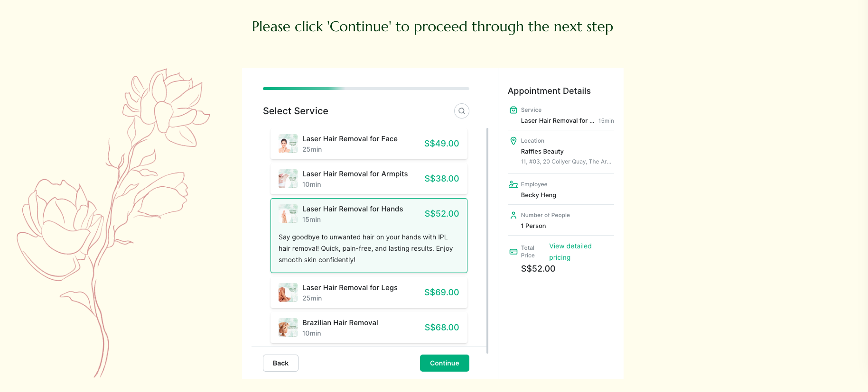Screen dimensions: 868x392
Task: Click the Legs service thumbnail image
Action: coord(288,292)
